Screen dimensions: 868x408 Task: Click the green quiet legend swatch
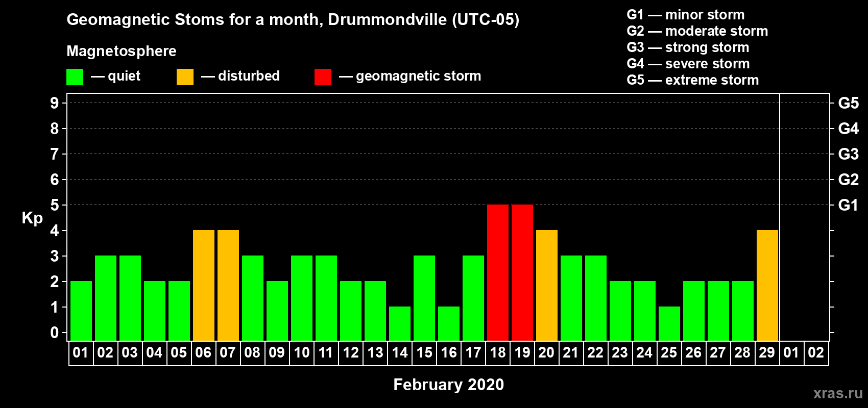pos(75,77)
